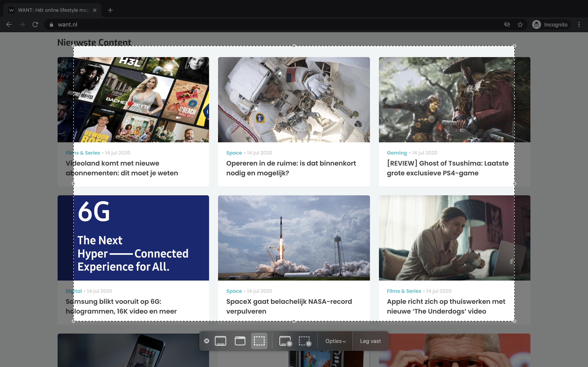Select capture selected portion mode
This screenshot has height=367, width=588.
tap(259, 341)
